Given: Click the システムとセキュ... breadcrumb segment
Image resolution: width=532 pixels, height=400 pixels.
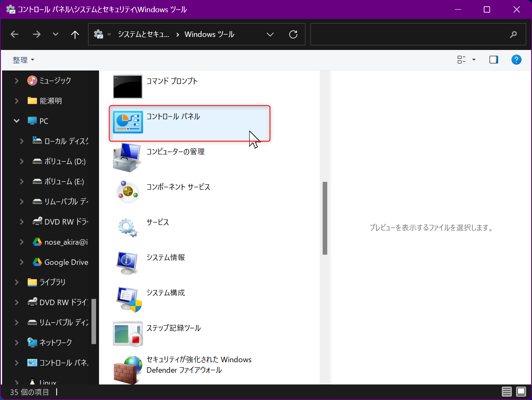Looking at the screenshot, I should [x=143, y=34].
